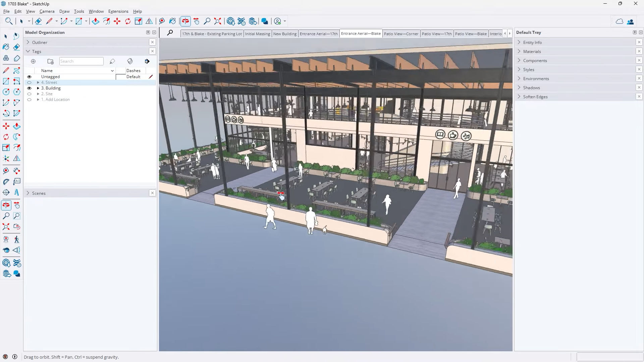The height and width of the screenshot is (362, 644).
Task: Select the Orbit tool
Action: click(185, 21)
